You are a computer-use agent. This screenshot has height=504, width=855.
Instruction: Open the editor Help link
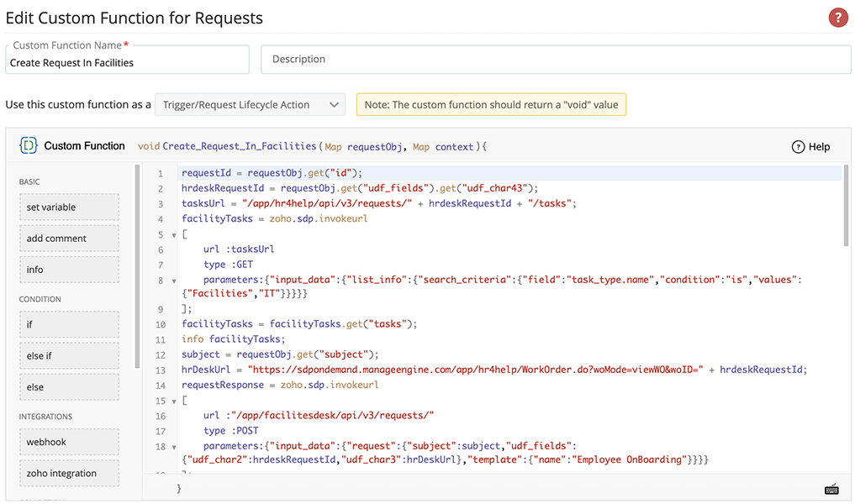[x=810, y=147]
